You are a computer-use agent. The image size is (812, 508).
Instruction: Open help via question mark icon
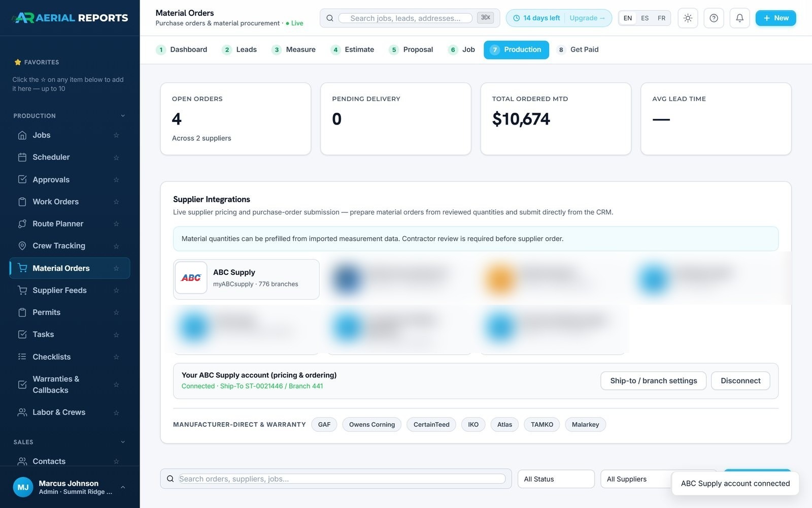714,18
